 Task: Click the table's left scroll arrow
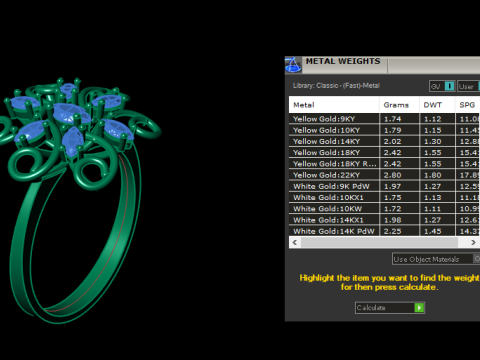pyautogui.click(x=295, y=242)
